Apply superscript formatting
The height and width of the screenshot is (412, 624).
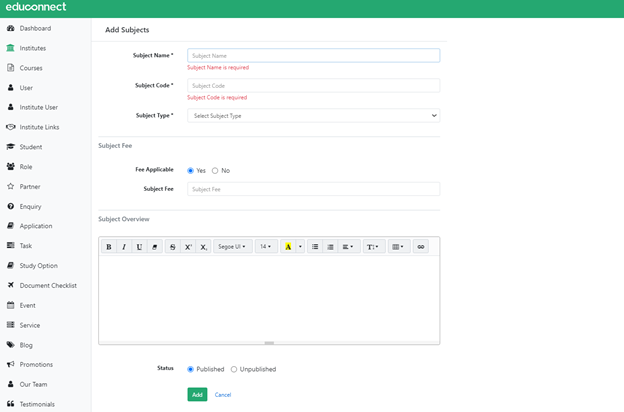pos(188,247)
